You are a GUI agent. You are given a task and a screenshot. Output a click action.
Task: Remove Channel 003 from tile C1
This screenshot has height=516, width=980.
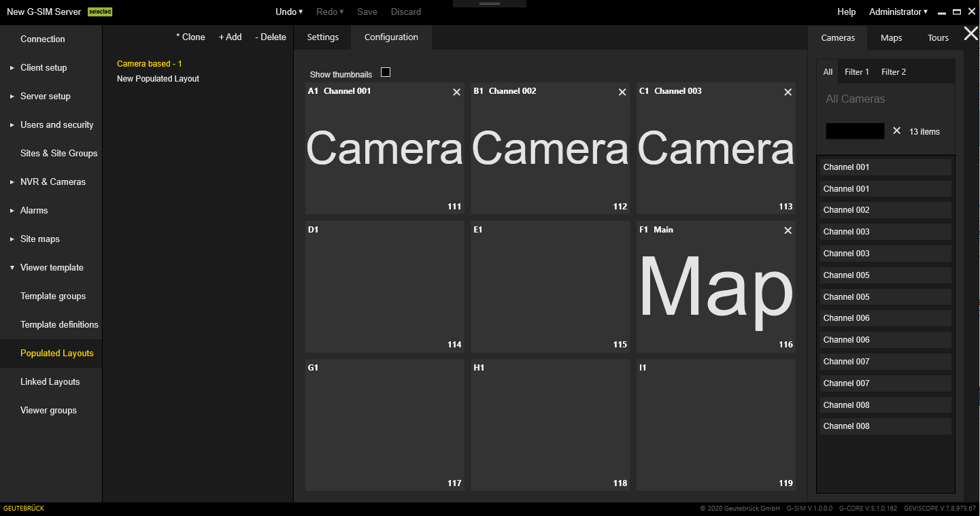(x=788, y=92)
